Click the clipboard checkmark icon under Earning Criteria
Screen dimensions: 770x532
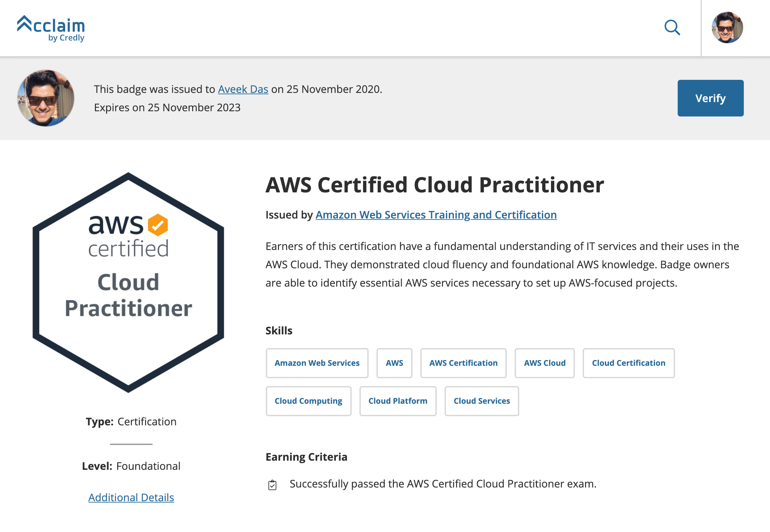coord(273,484)
